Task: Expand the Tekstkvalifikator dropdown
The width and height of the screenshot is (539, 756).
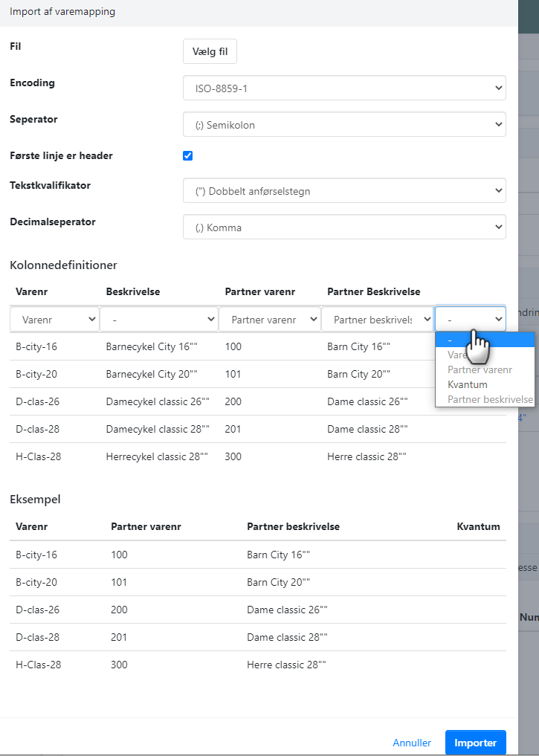Action: tap(343, 191)
